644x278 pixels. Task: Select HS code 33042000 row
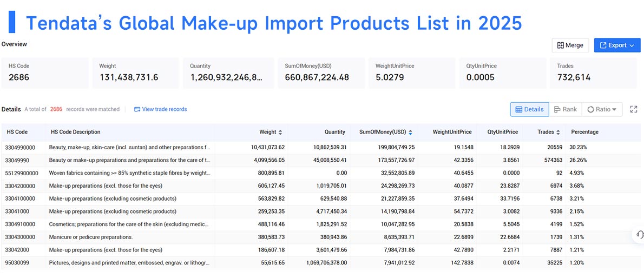tap(321, 250)
